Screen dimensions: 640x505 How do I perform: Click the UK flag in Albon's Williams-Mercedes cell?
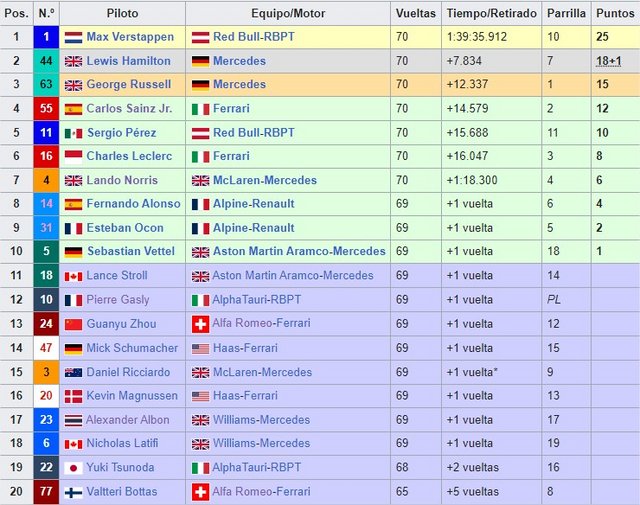(200, 420)
